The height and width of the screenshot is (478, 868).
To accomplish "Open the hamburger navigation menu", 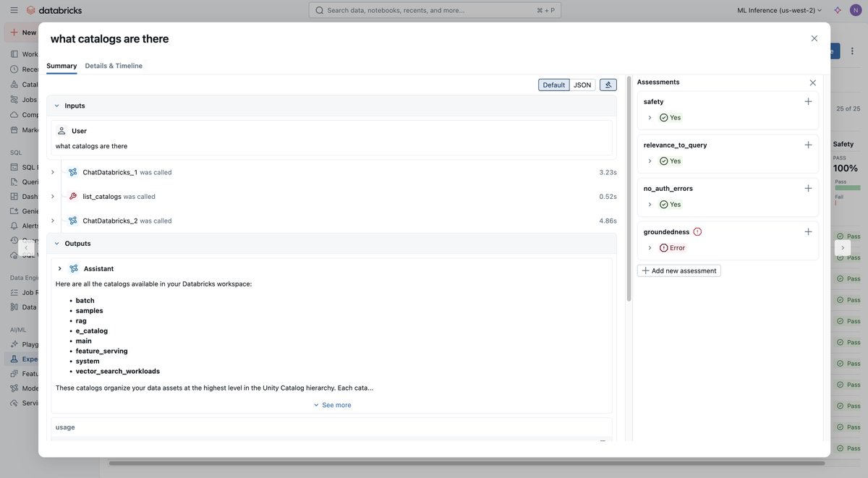I will point(14,10).
